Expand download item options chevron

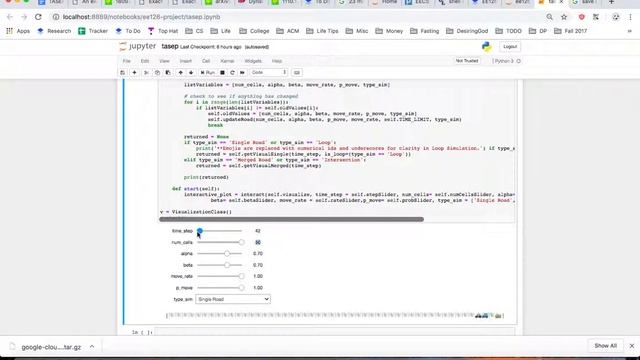tap(92, 347)
